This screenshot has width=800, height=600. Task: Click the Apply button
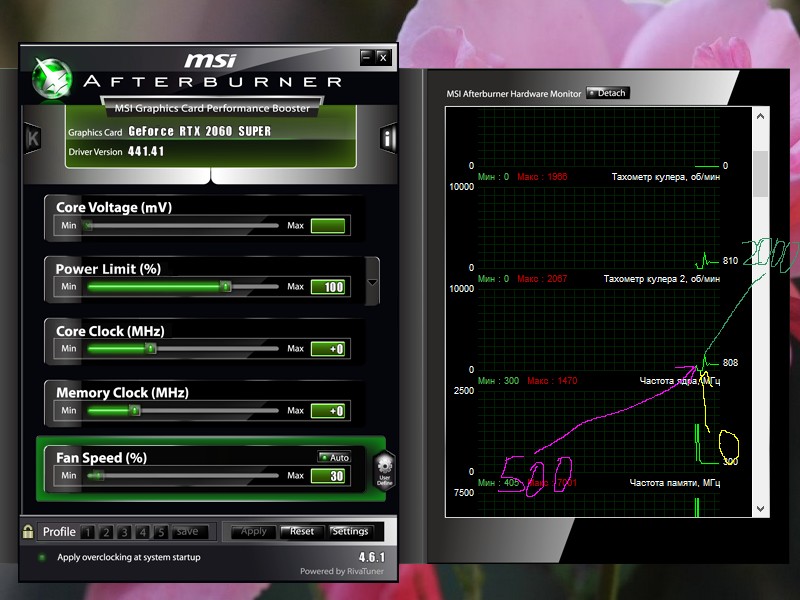pos(254,532)
